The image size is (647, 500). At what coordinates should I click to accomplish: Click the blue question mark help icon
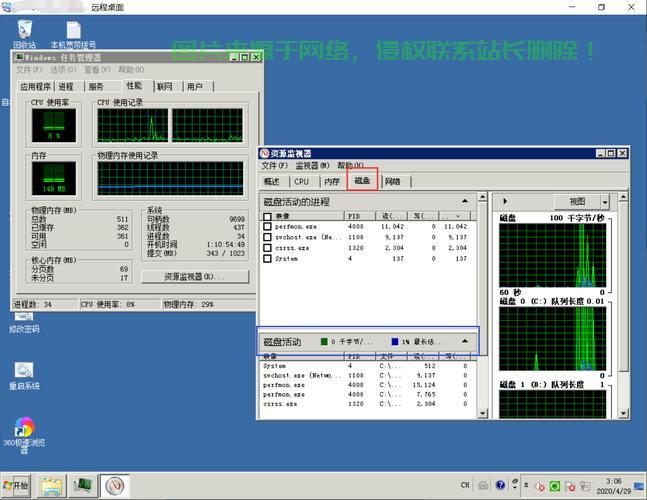click(x=501, y=485)
